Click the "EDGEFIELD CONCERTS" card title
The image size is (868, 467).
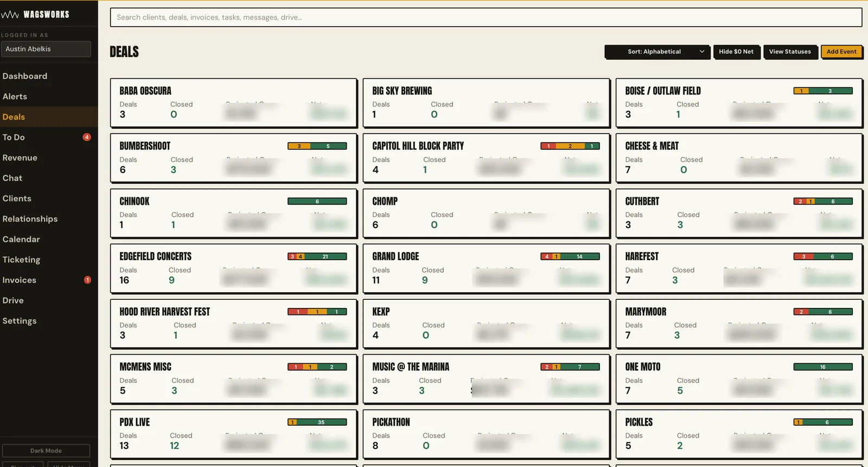point(156,256)
